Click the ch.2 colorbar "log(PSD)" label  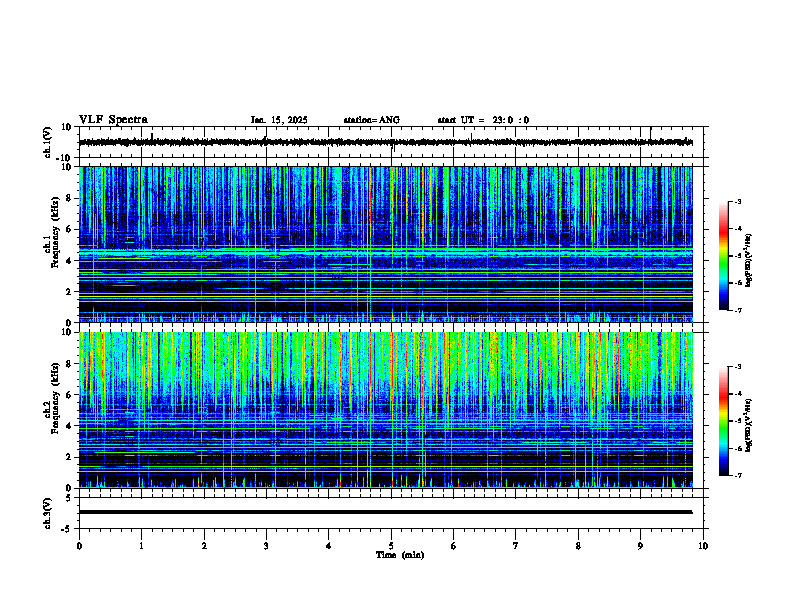click(x=748, y=425)
